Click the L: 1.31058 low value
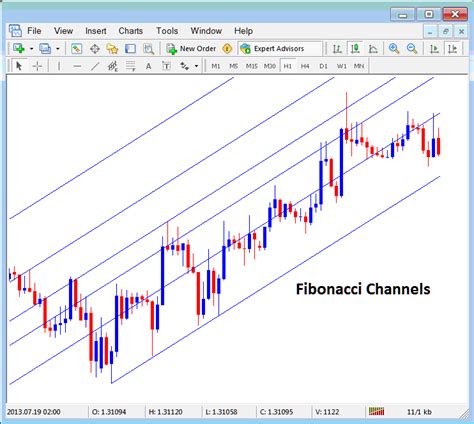This screenshot has width=474, height=424. coord(221,412)
